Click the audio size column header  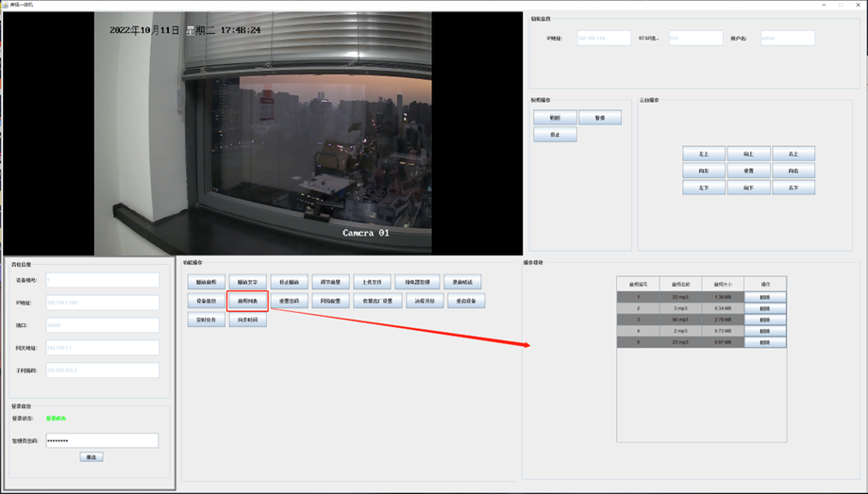click(723, 285)
